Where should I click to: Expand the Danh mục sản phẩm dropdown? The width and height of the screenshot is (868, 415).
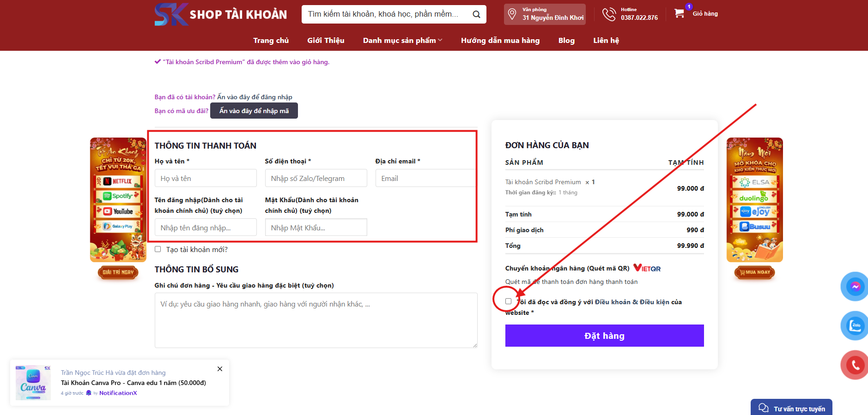tap(402, 41)
